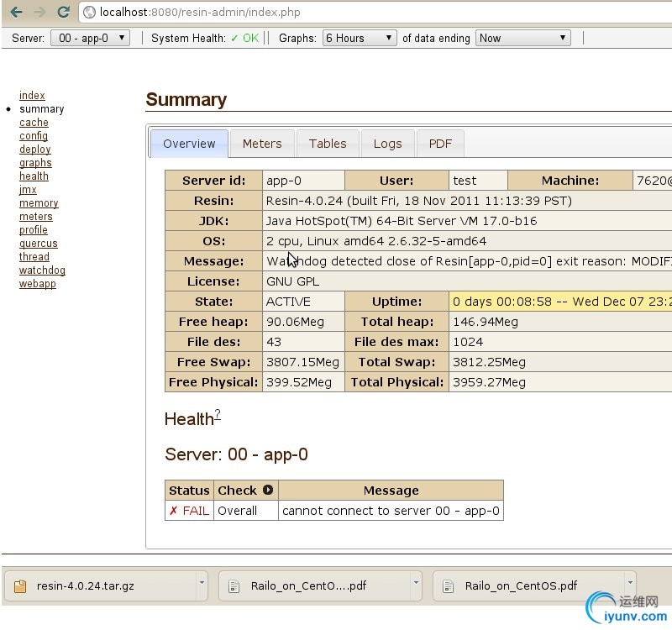Image resolution: width=672 pixels, height=630 pixels.
Task: Click the globe icon in the address bar
Action: coord(89,13)
